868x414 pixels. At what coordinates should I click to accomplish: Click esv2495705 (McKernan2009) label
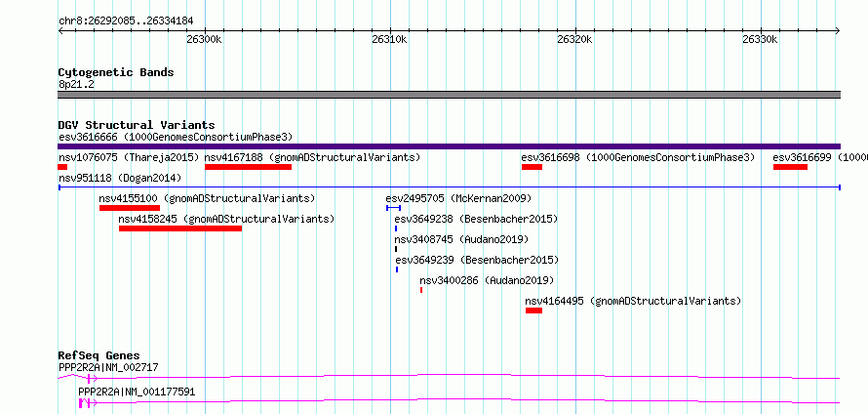pos(458,198)
